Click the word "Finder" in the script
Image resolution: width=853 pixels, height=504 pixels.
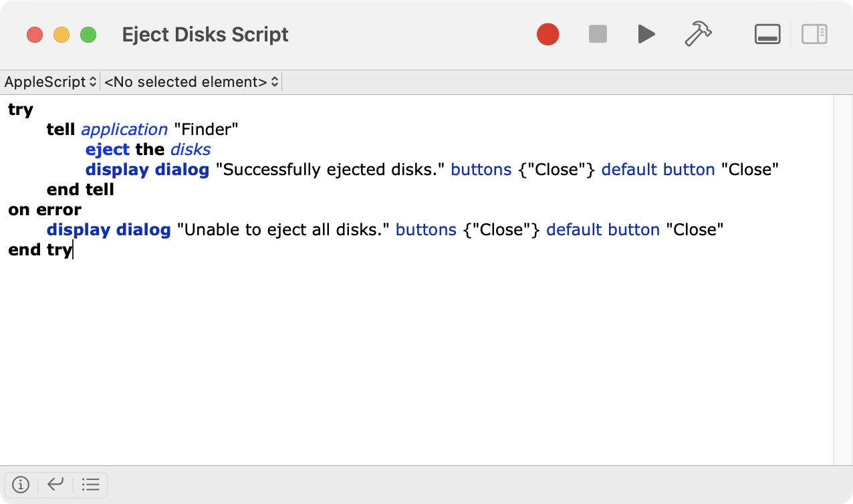point(206,130)
